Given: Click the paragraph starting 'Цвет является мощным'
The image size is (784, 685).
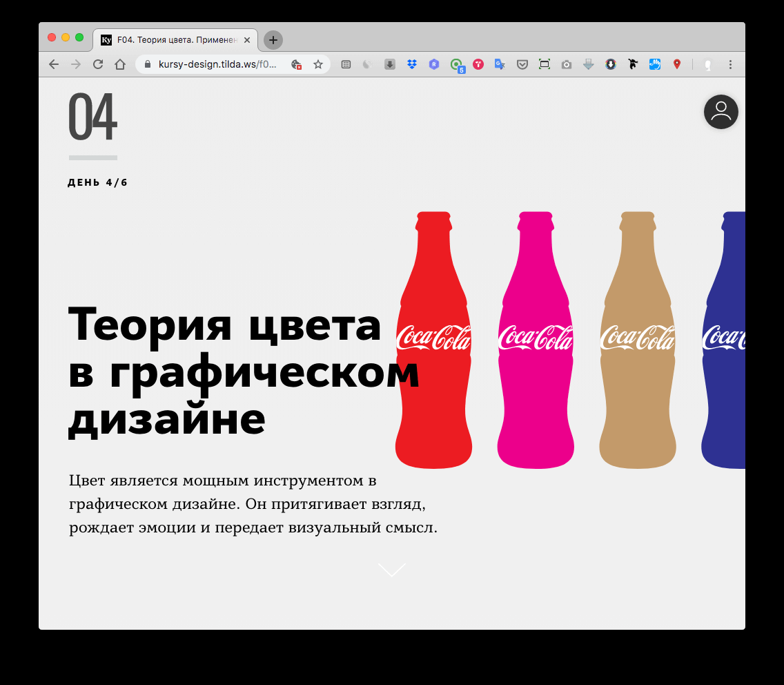Looking at the screenshot, I should click(253, 504).
